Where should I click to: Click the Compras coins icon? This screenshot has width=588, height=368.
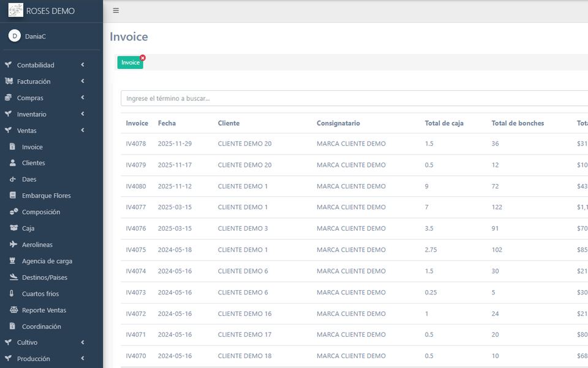[x=8, y=98]
